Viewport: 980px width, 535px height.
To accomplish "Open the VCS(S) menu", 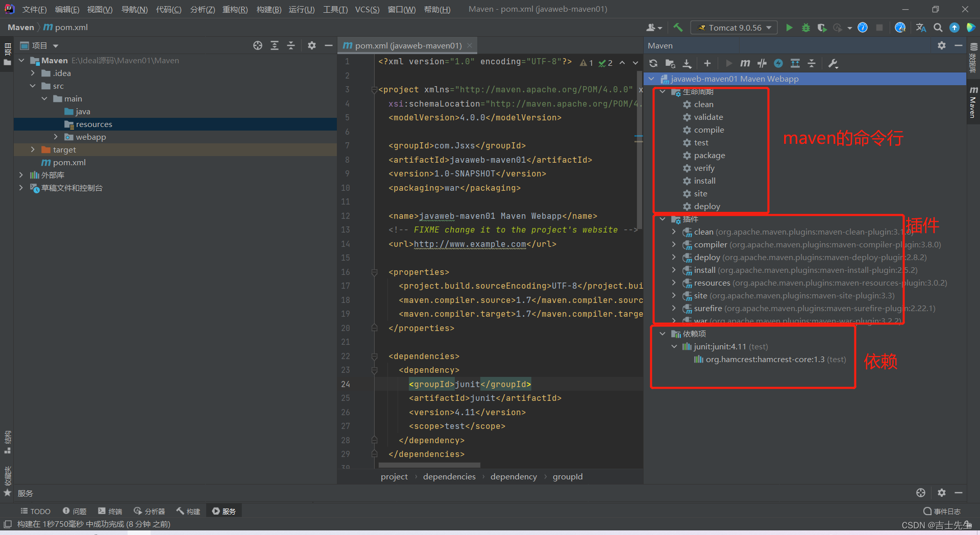I will click(x=367, y=9).
